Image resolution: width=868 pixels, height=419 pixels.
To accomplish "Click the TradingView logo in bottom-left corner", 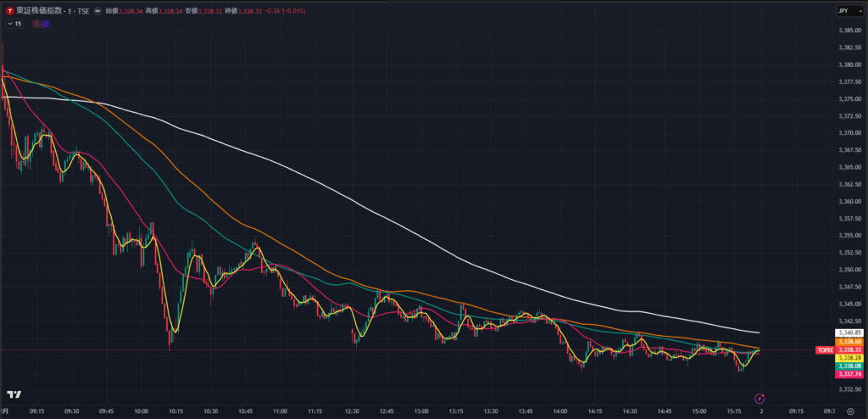I will [x=14, y=394].
